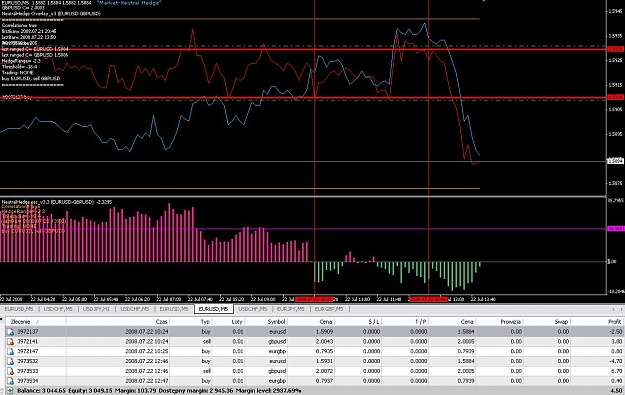Click the open price 1.5909 cell

coord(325,332)
